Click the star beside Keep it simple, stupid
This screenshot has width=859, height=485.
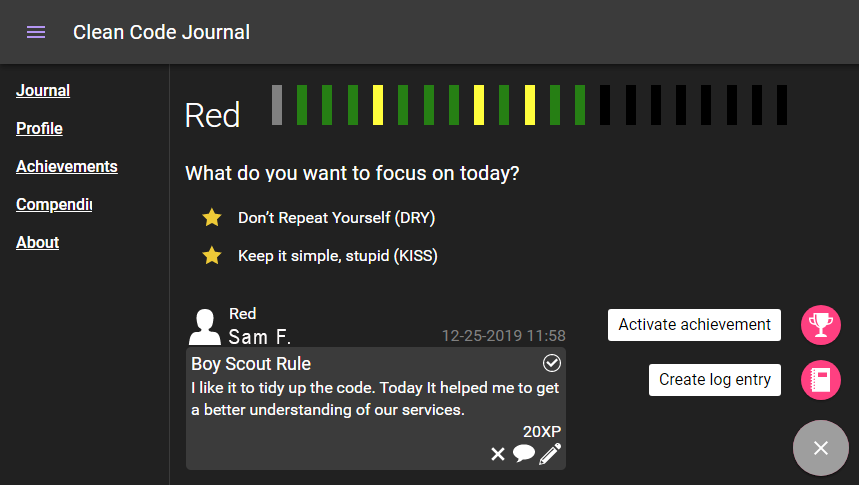click(211, 255)
